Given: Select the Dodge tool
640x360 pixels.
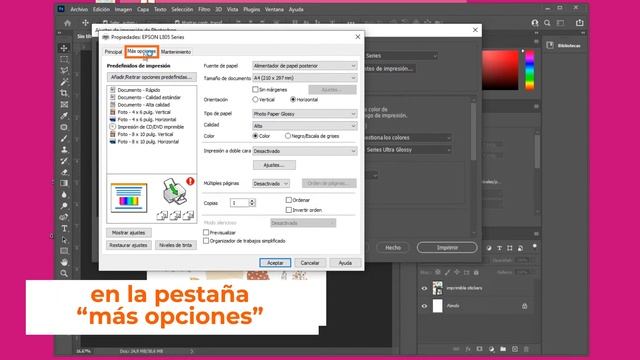Looking at the screenshot, I should pos(64,206).
